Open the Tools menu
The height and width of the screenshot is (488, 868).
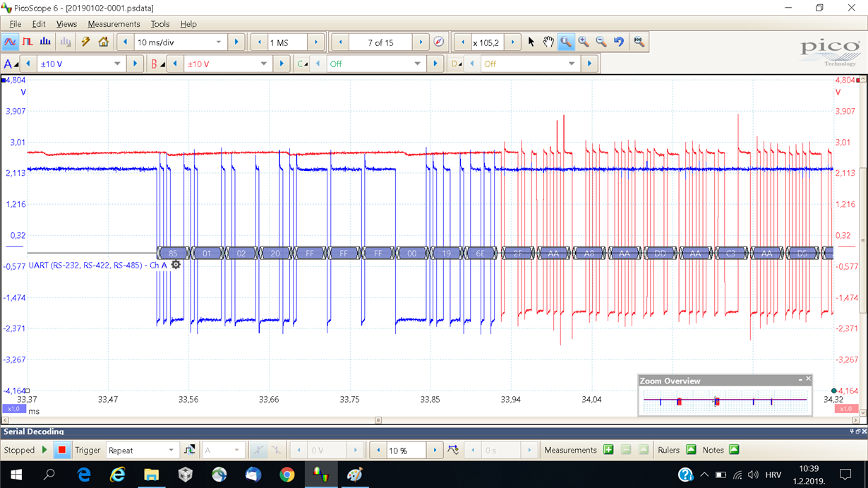160,24
